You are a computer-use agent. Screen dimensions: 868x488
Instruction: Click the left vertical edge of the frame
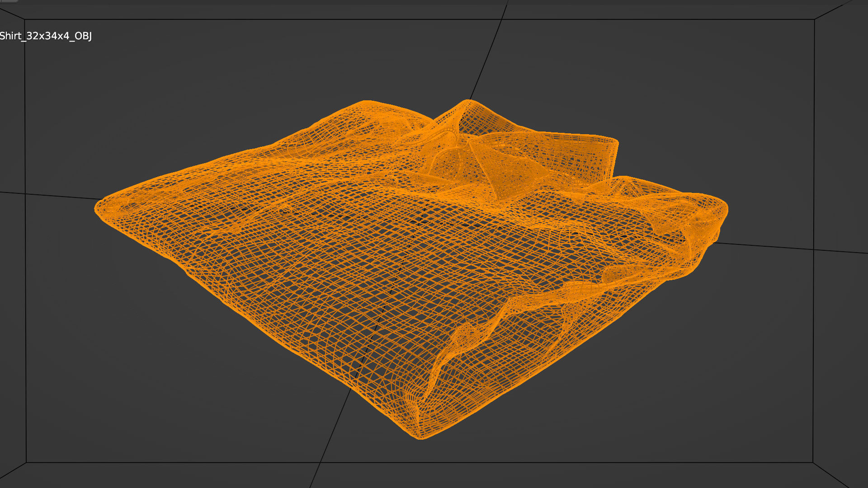25,316
